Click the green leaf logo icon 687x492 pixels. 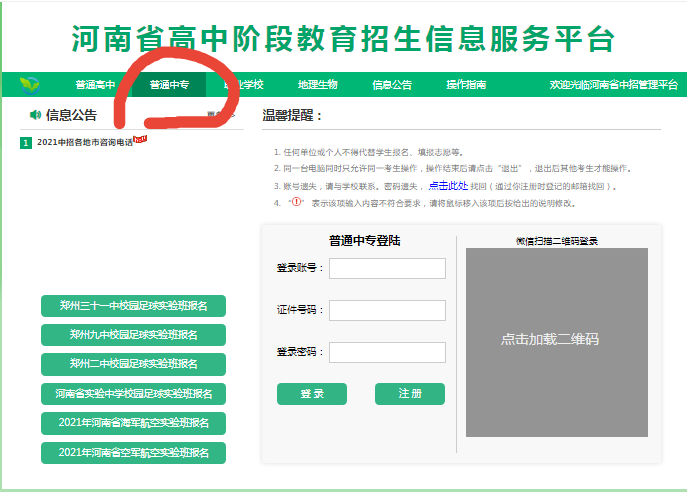point(30,84)
